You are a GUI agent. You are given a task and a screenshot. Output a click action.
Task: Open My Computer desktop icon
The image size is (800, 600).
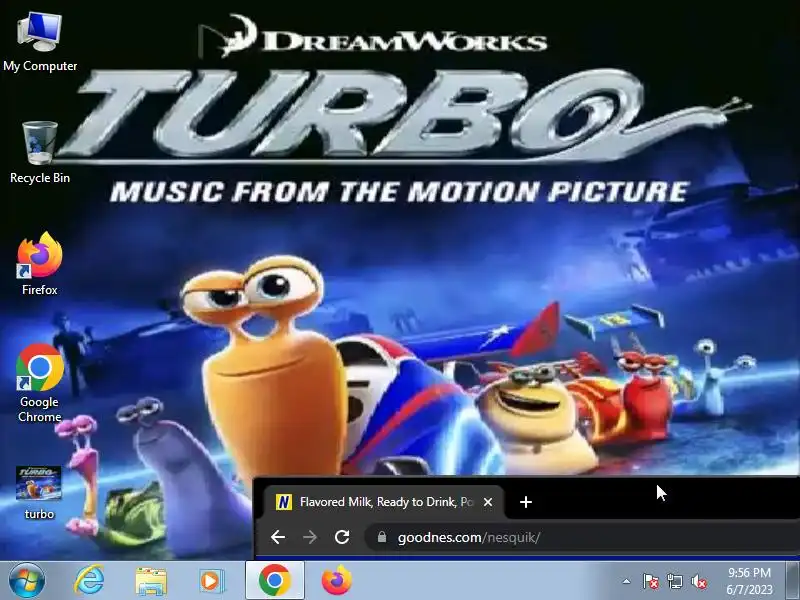[40, 42]
